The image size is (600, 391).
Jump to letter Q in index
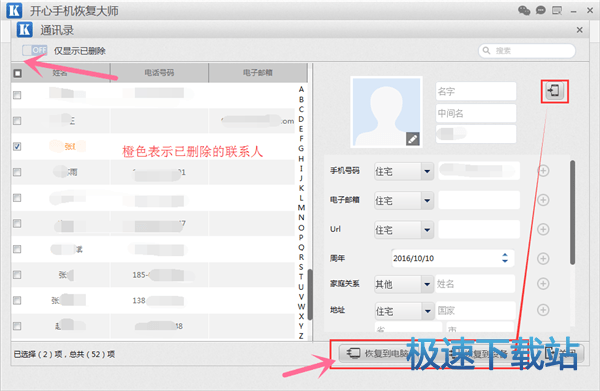pyautogui.click(x=301, y=247)
